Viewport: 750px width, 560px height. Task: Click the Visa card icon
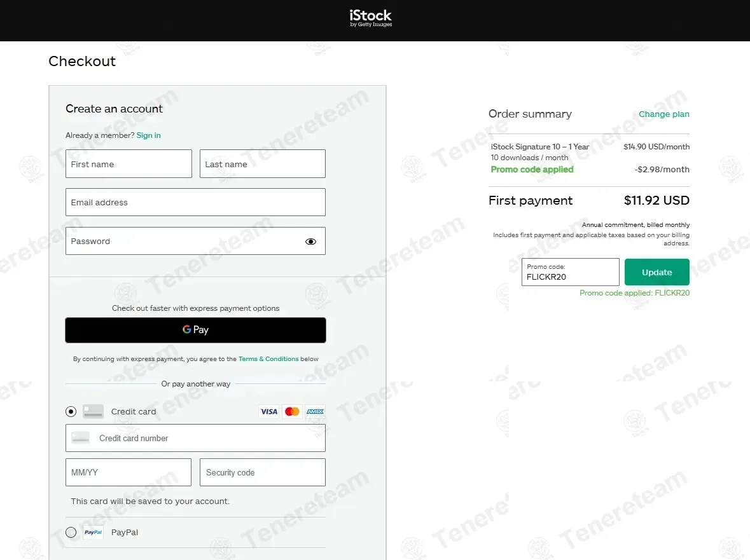[x=269, y=411]
